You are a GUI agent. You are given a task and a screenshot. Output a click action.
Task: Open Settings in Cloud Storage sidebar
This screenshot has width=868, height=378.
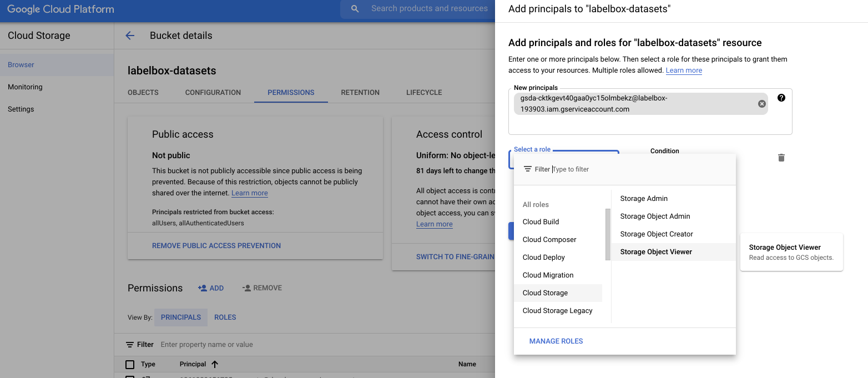click(57, 109)
